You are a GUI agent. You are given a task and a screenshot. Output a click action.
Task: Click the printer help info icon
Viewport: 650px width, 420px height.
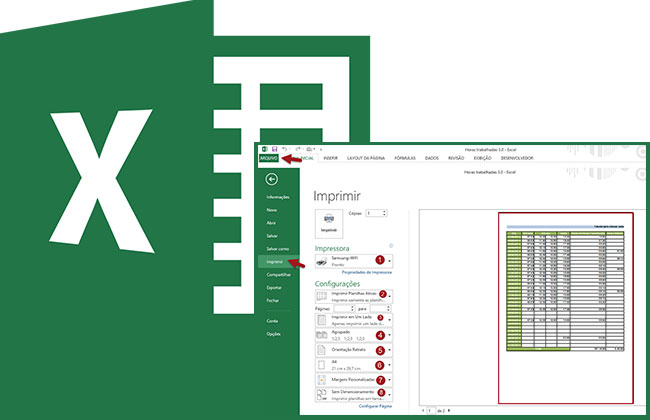(x=390, y=246)
